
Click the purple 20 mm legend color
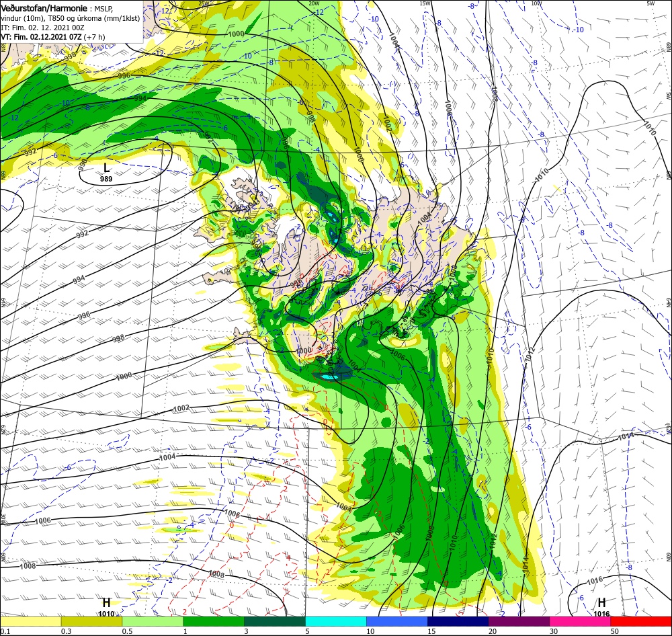519,621
